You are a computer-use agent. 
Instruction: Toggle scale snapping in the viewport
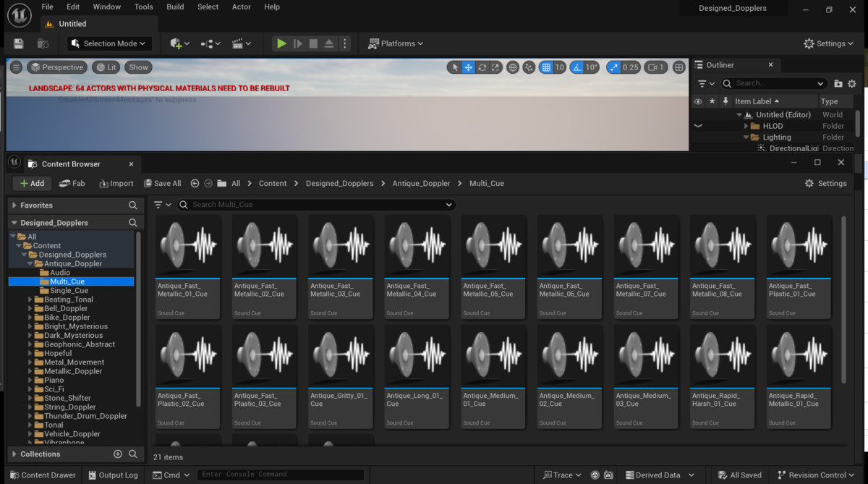614,67
